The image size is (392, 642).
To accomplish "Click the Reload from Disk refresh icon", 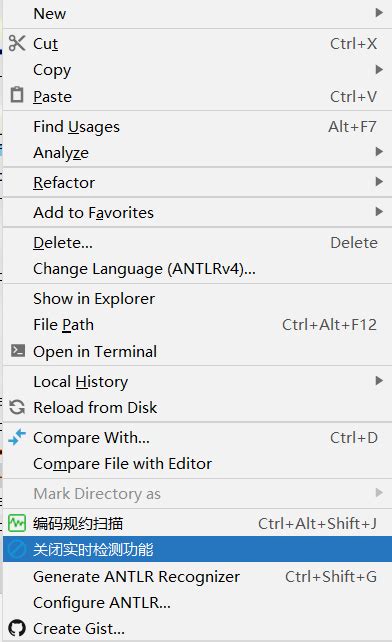I will pos(17,407).
